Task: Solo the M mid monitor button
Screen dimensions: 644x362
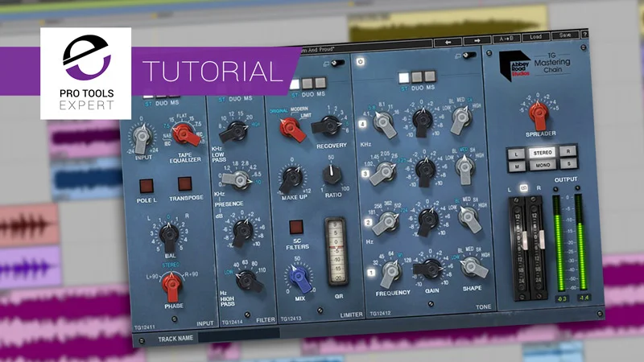Action: point(517,167)
